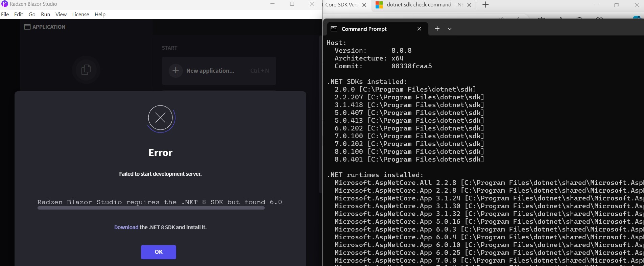
Task: Minimize the Radzen Blazor Studio window
Action: (272, 4)
